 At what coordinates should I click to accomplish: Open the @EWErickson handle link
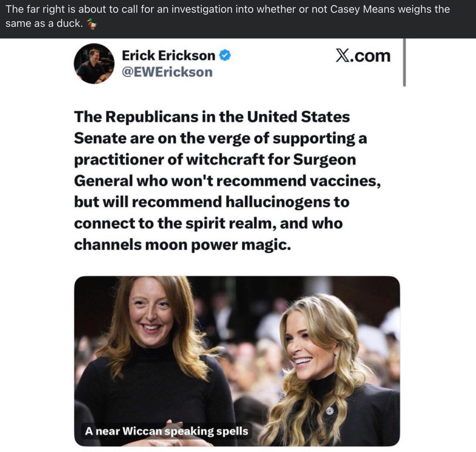point(167,72)
